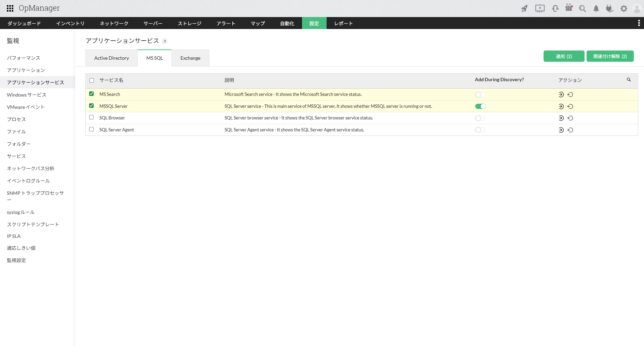The image size is (644, 346).
Task: Enable Add During Discovery for SQL Browser
Action: point(480,118)
